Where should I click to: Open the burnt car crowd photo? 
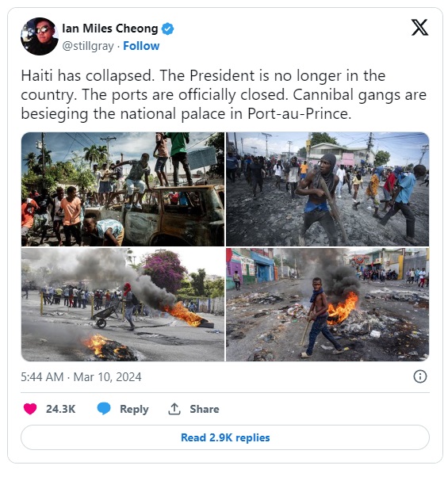(123, 189)
